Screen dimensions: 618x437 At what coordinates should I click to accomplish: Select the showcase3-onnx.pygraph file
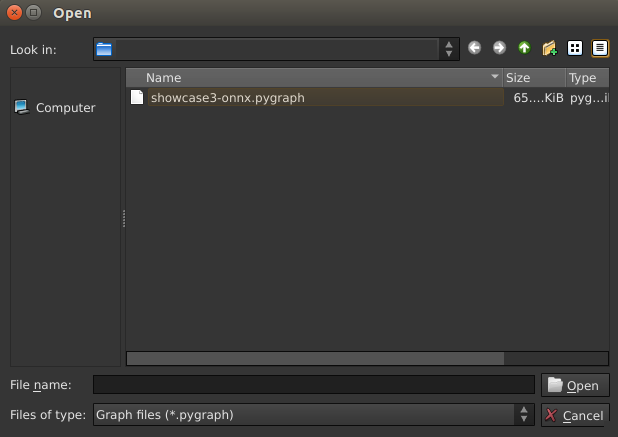click(x=227, y=98)
